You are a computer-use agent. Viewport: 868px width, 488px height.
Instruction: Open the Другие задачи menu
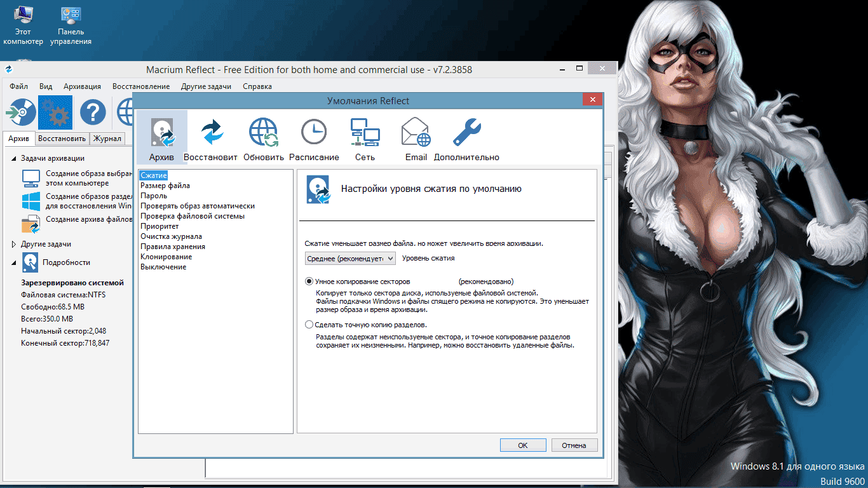click(x=206, y=86)
